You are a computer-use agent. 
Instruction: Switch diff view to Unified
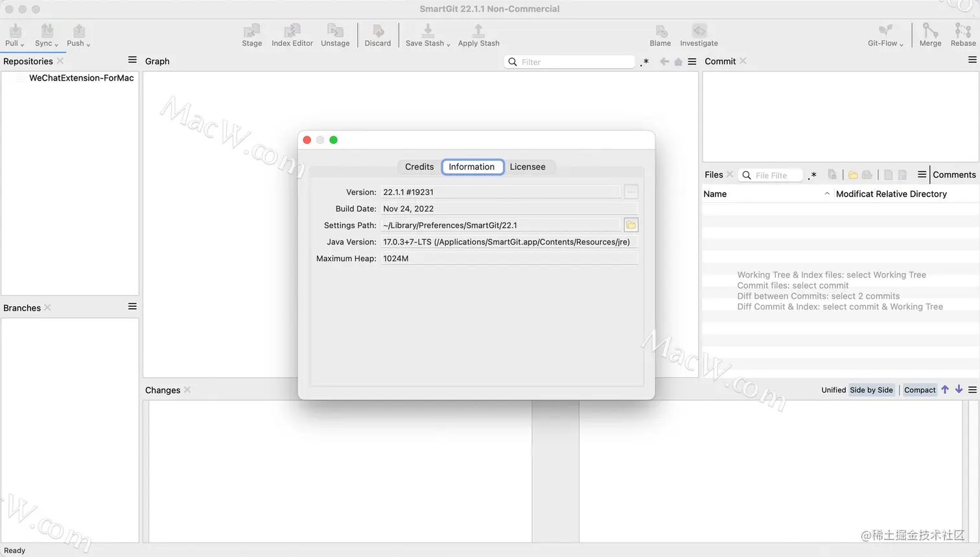(834, 390)
